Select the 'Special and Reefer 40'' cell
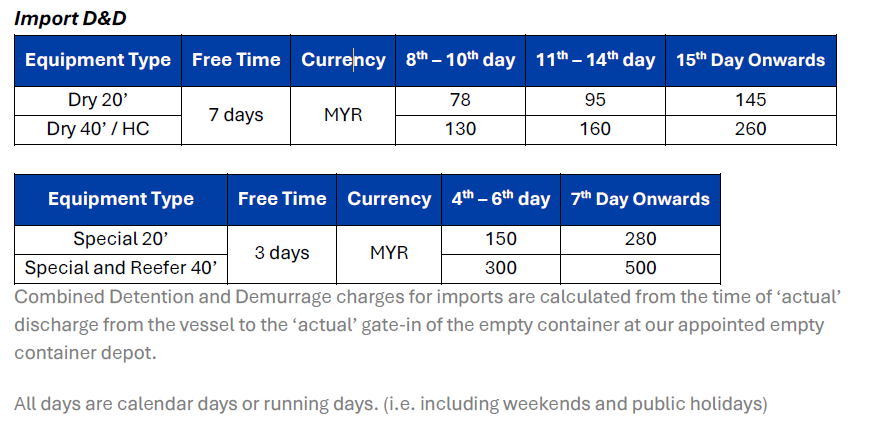The width and height of the screenshot is (872, 426). pyautogui.click(x=121, y=269)
